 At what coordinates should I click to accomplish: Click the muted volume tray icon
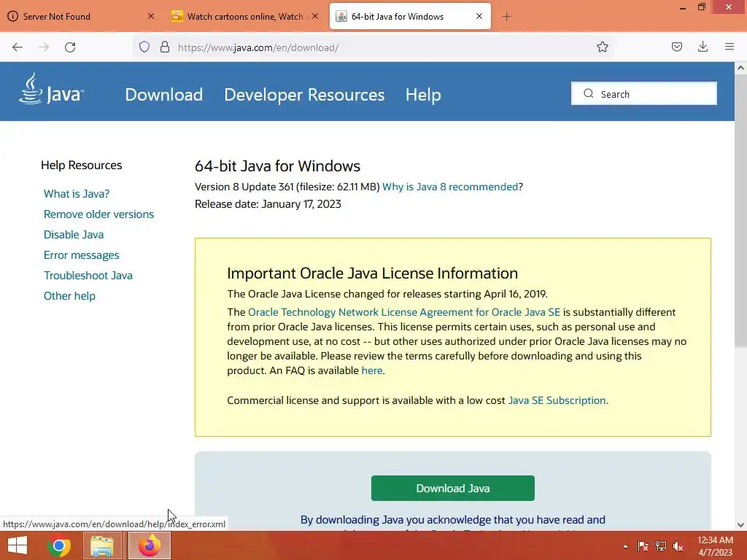[x=678, y=546]
